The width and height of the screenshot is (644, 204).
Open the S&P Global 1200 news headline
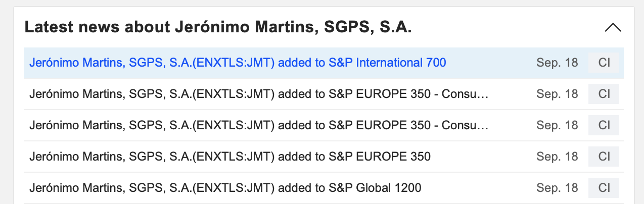pyautogui.click(x=225, y=188)
